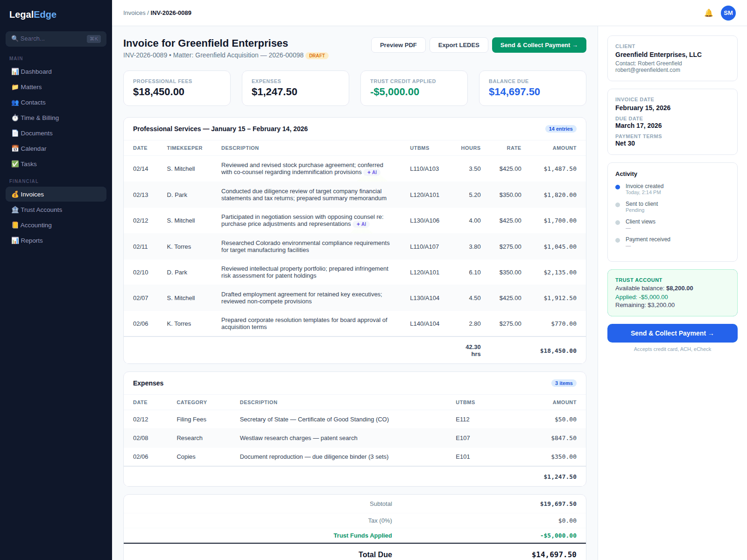
Task: Open Dashboard from the sidebar
Action: point(56,72)
